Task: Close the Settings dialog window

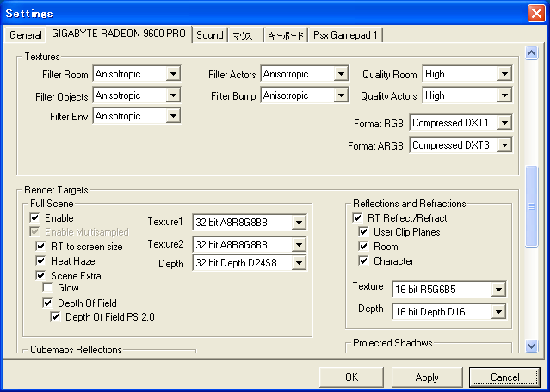Action: pyautogui.click(x=535, y=13)
